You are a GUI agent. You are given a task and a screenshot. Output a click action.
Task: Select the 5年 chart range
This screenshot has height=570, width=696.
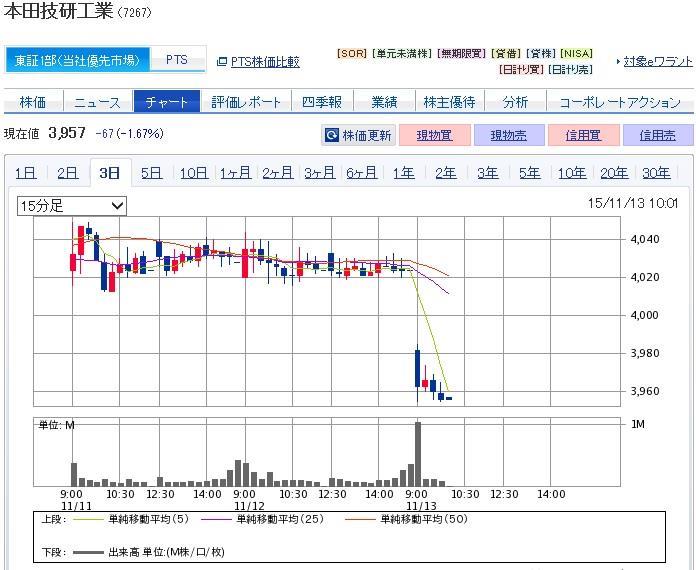(x=530, y=172)
